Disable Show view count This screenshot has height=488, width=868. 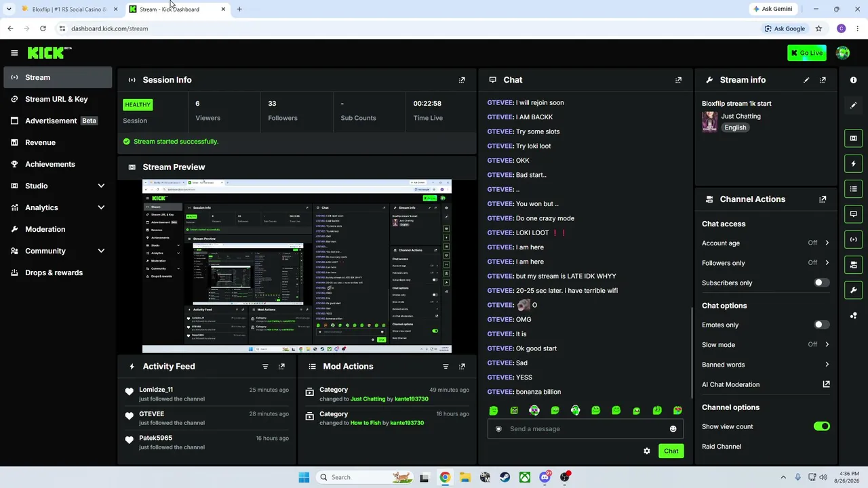coord(821,426)
